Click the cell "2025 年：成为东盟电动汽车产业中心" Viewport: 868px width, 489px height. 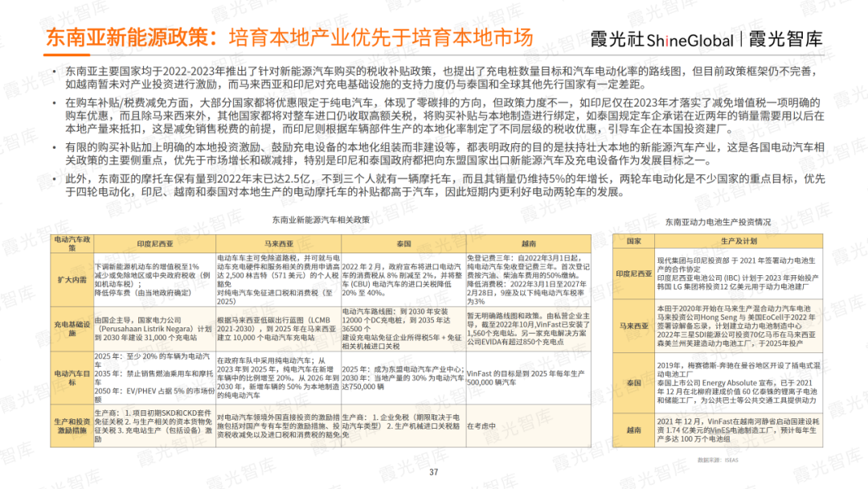403,378
